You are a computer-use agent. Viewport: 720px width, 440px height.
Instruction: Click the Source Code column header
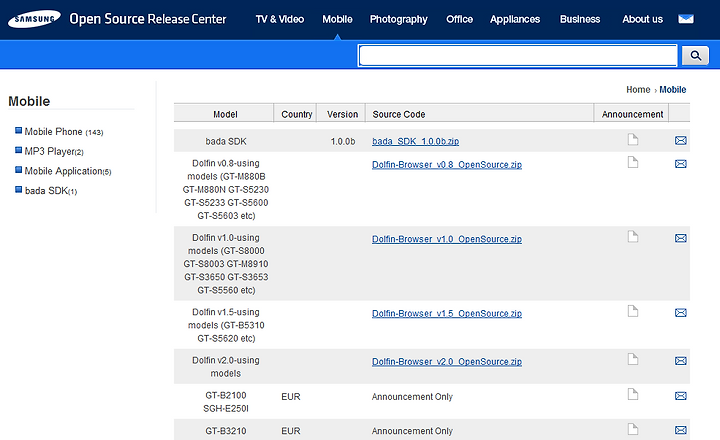point(399,114)
